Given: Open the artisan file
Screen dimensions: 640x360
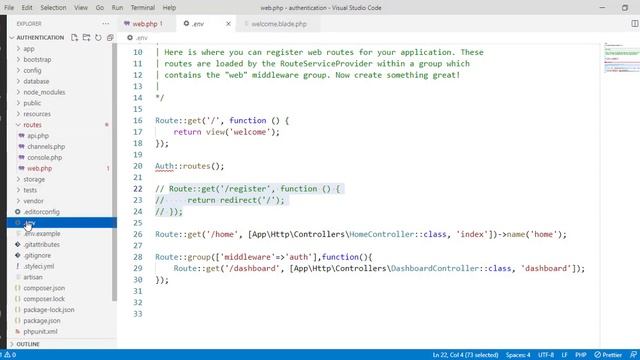Looking at the screenshot, I should 33,277.
